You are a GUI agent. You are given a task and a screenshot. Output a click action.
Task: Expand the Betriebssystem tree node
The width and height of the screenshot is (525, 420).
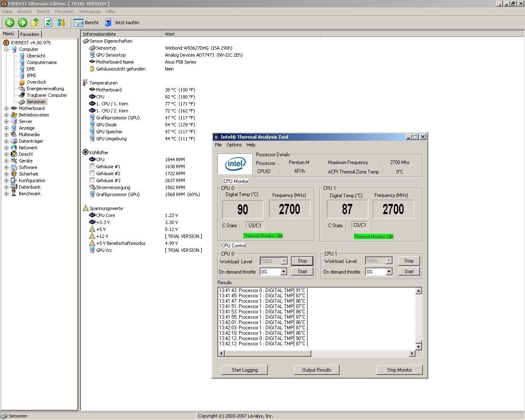(x=7, y=115)
